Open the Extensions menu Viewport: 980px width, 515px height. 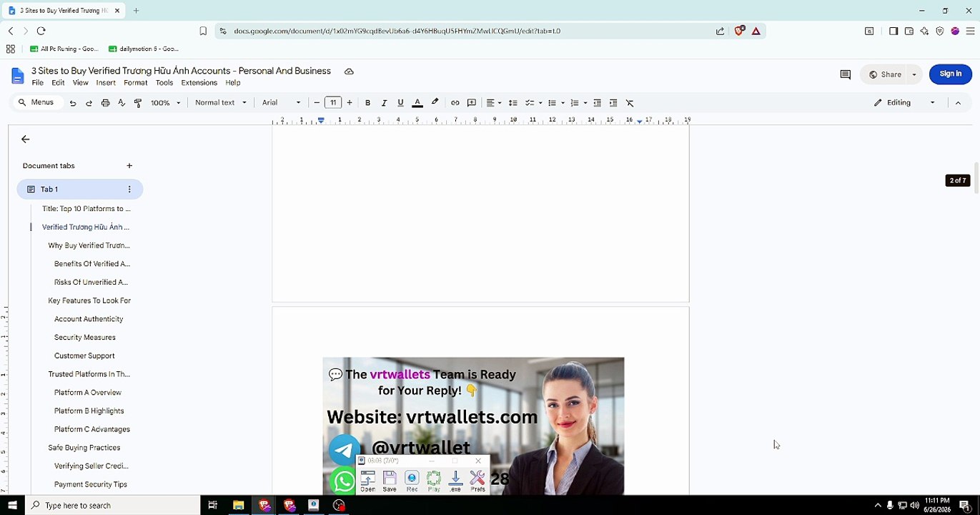click(x=199, y=83)
